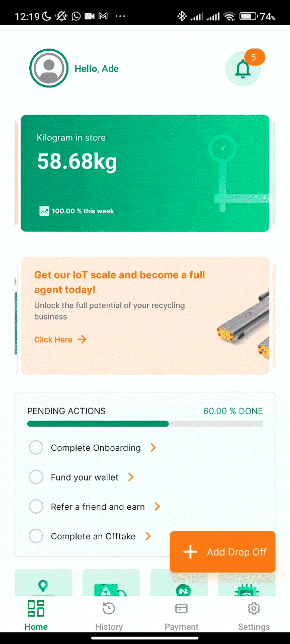Image resolution: width=290 pixels, height=644 pixels.
Task: Open the recycling truck shortcut tile
Action: pos(111,583)
